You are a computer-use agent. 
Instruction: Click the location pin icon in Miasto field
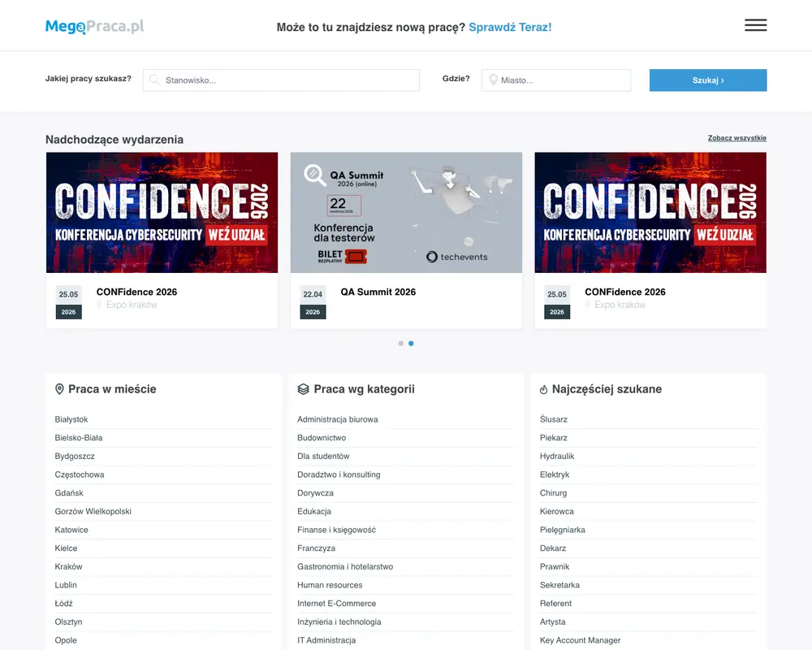click(494, 80)
